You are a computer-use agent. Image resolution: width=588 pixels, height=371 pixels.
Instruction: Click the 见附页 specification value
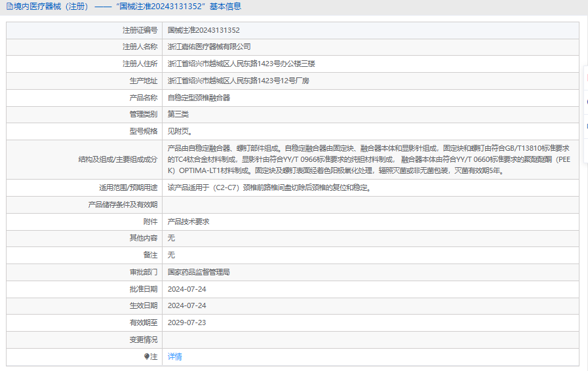pyautogui.click(x=180, y=131)
